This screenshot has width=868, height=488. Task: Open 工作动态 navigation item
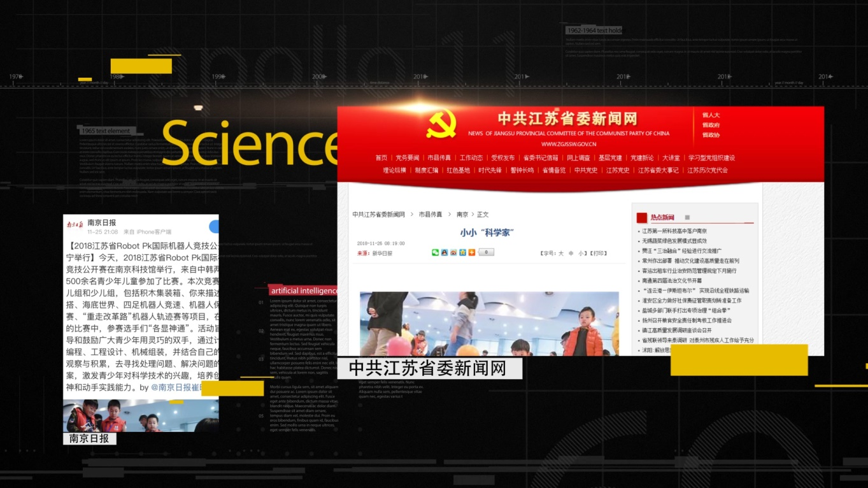pyautogui.click(x=471, y=158)
